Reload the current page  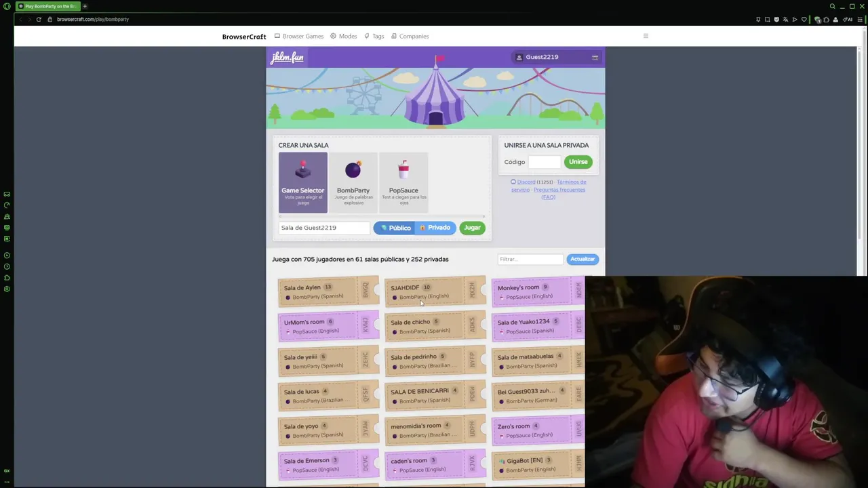(39, 19)
